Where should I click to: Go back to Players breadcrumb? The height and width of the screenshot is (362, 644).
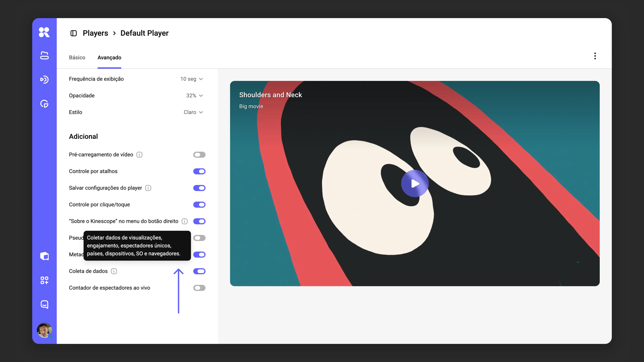[95, 33]
